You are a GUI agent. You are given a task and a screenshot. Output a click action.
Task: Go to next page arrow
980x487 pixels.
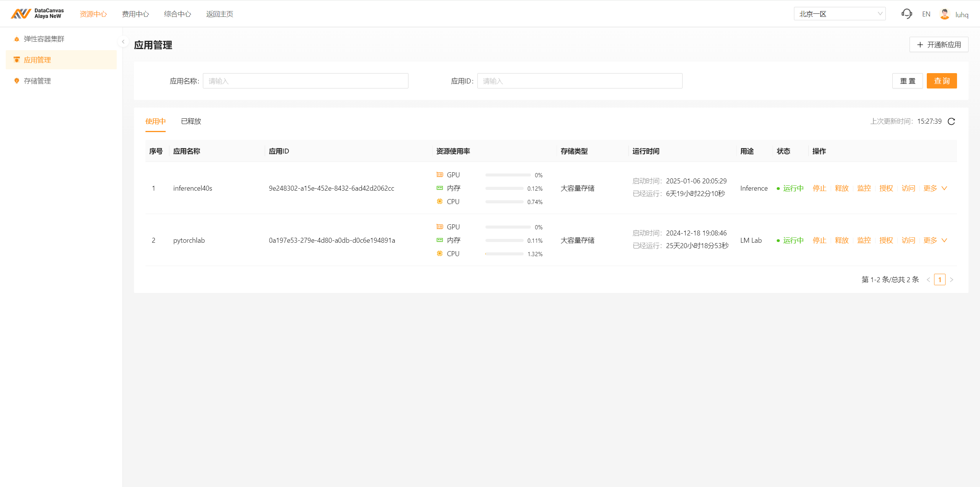click(x=952, y=280)
